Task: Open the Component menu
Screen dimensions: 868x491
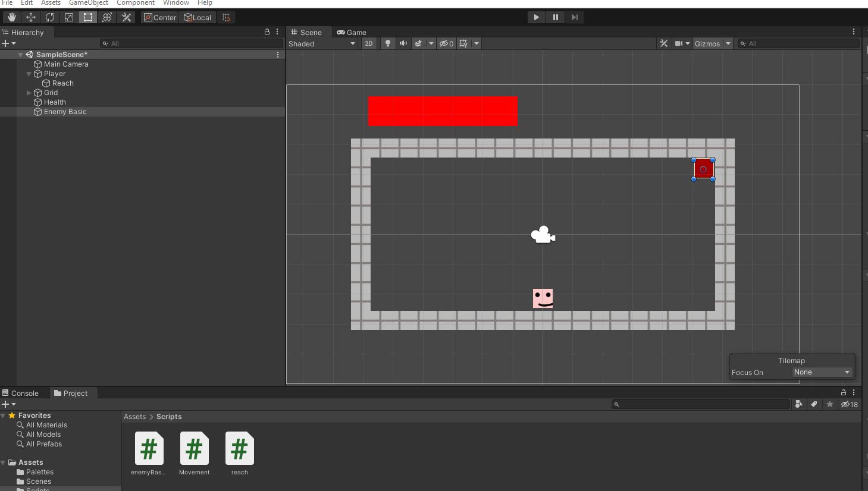Action: pyautogui.click(x=136, y=3)
